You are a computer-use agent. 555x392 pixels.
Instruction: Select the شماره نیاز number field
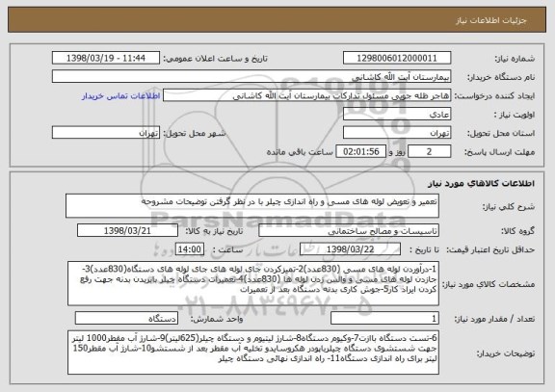(397, 58)
